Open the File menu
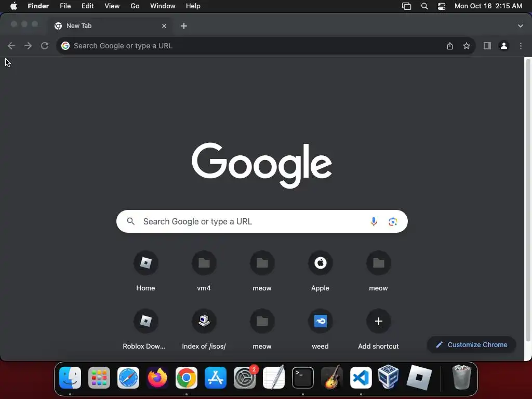Screen dimensions: 532x399 pos(65,6)
